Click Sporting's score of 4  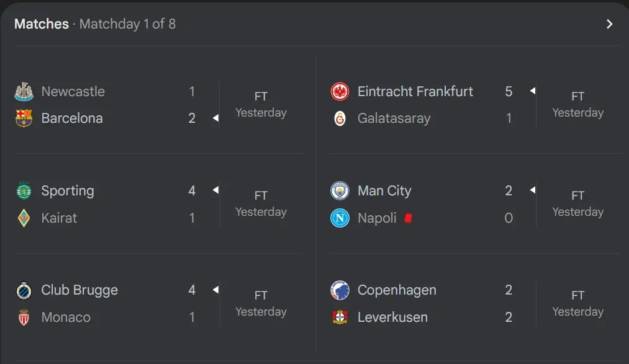(192, 191)
